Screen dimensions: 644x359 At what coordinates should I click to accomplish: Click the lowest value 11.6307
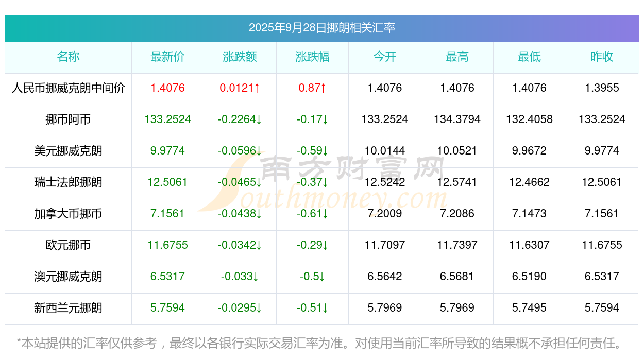tap(530, 245)
